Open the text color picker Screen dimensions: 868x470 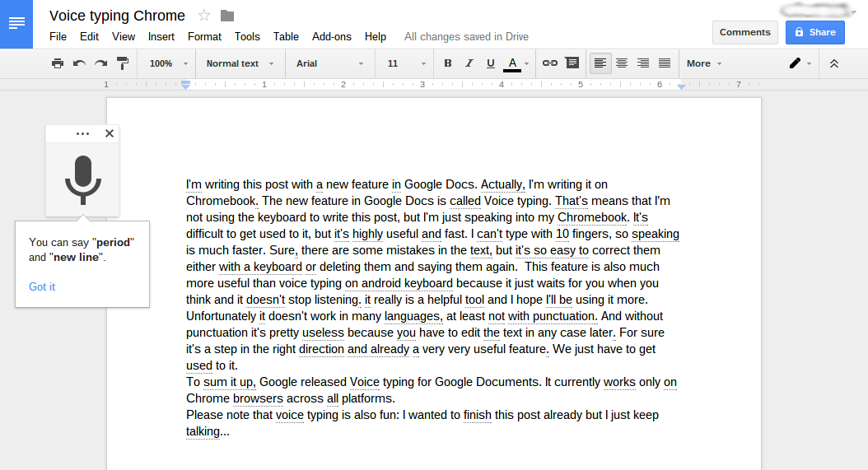pos(516,63)
